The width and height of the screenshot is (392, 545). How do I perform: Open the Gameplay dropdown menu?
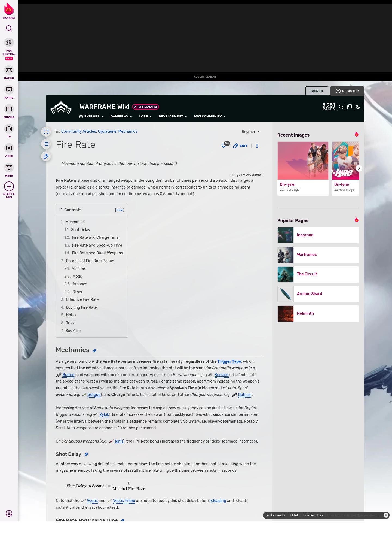tap(121, 116)
